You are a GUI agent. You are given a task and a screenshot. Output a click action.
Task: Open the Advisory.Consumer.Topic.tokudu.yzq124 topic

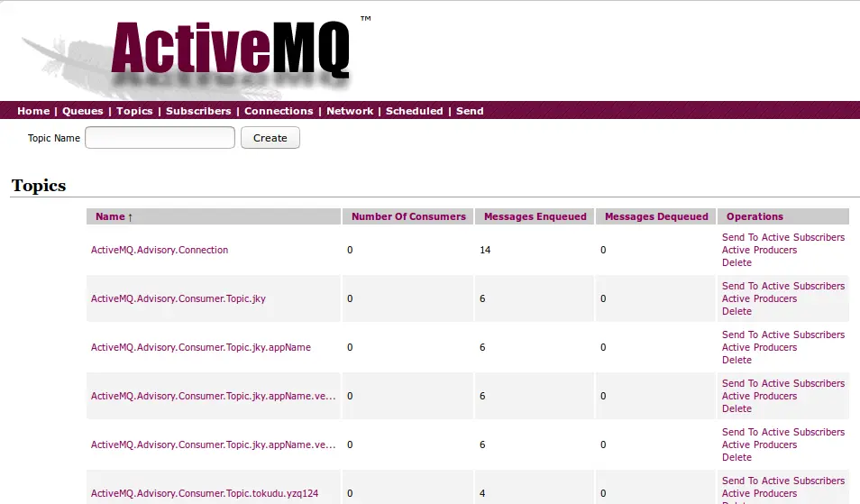point(205,493)
